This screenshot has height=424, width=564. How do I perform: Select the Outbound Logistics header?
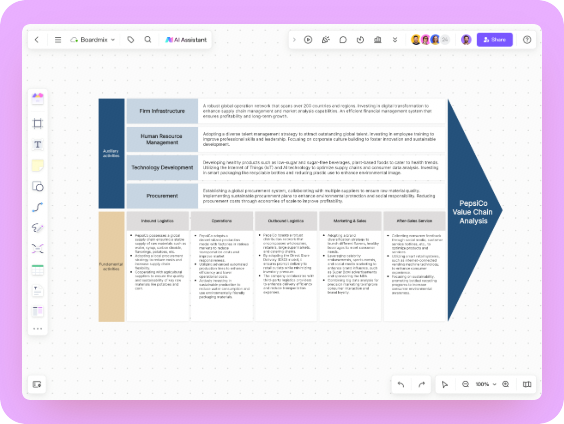point(286,221)
